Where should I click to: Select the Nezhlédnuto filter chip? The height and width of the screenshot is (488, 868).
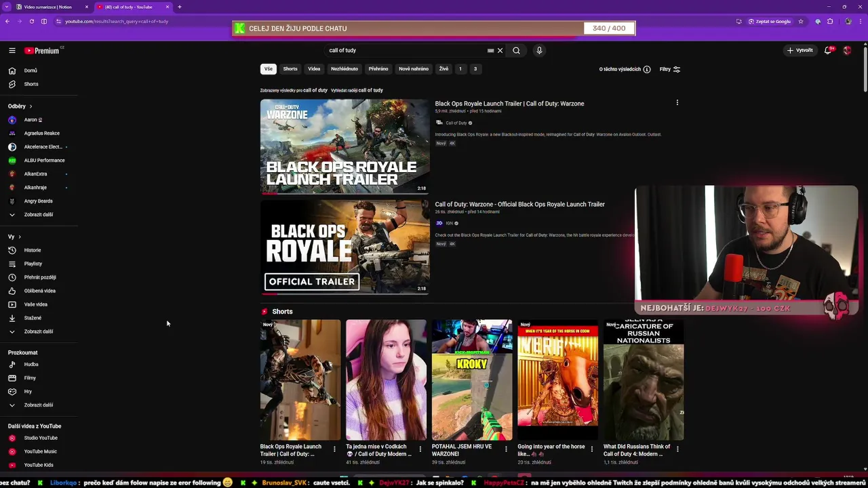pyautogui.click(x=344, y=68)
